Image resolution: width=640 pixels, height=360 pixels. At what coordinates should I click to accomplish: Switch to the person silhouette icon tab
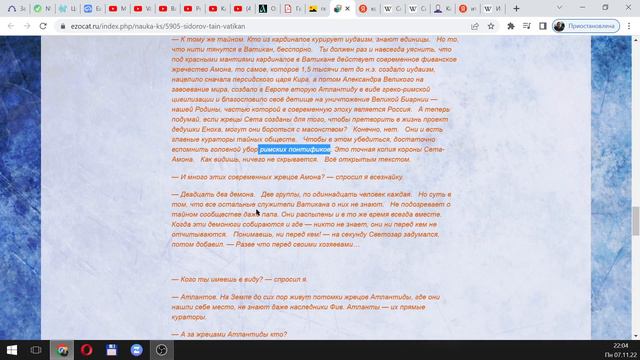click(442, 9)
